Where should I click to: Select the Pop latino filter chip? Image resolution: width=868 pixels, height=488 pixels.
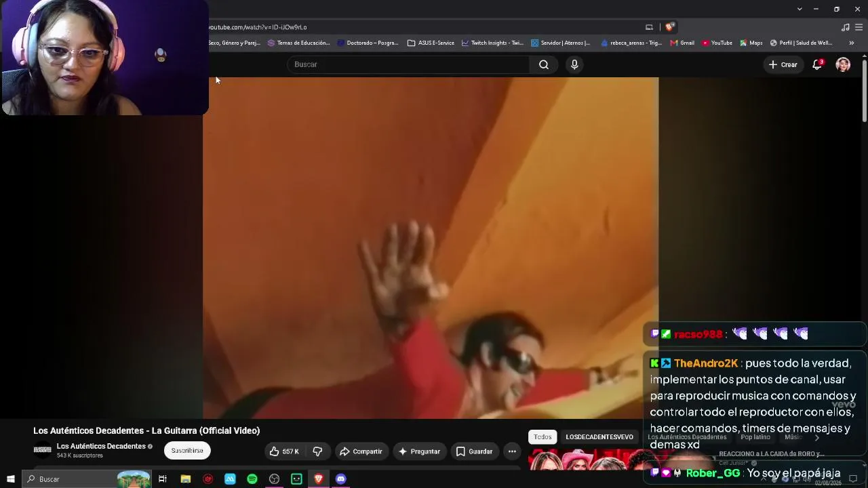click(755, 437)
